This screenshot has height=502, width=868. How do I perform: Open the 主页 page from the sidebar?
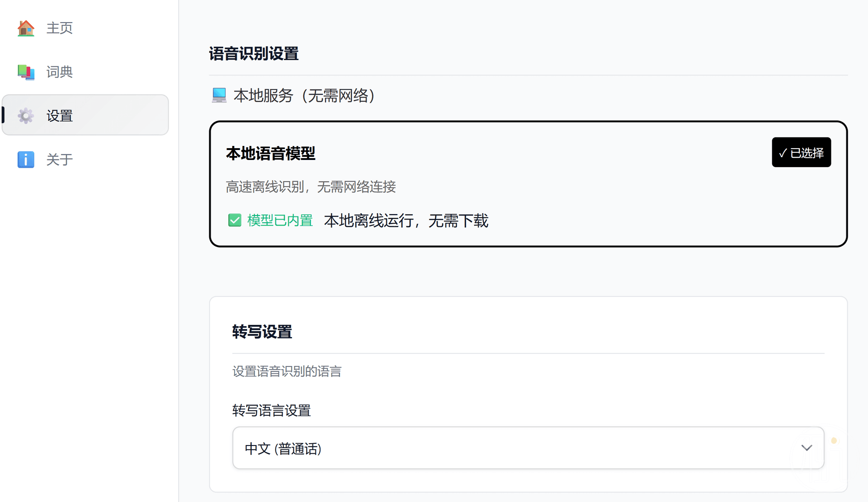[59, 28]
